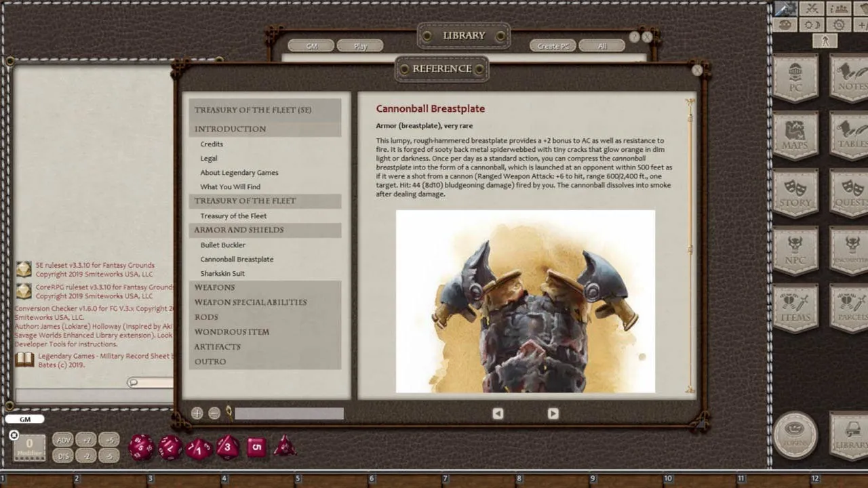The height and width of the screenshot is (488, 868).
Task: Open the Bullet Buckler entry
Action: (223, 245)
